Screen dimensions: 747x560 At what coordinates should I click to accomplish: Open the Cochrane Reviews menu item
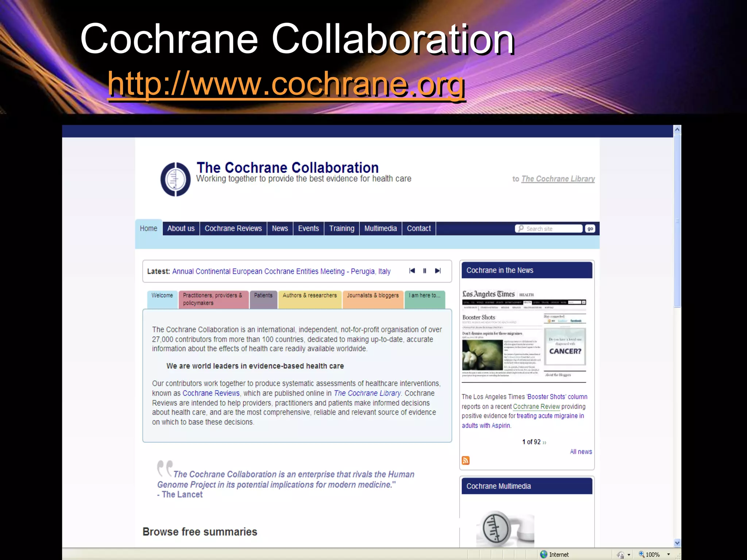[233, 229]
